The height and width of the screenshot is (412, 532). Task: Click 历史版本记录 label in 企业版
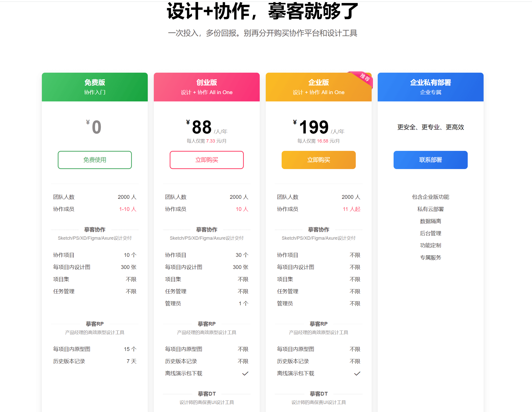tap(293, 361)
